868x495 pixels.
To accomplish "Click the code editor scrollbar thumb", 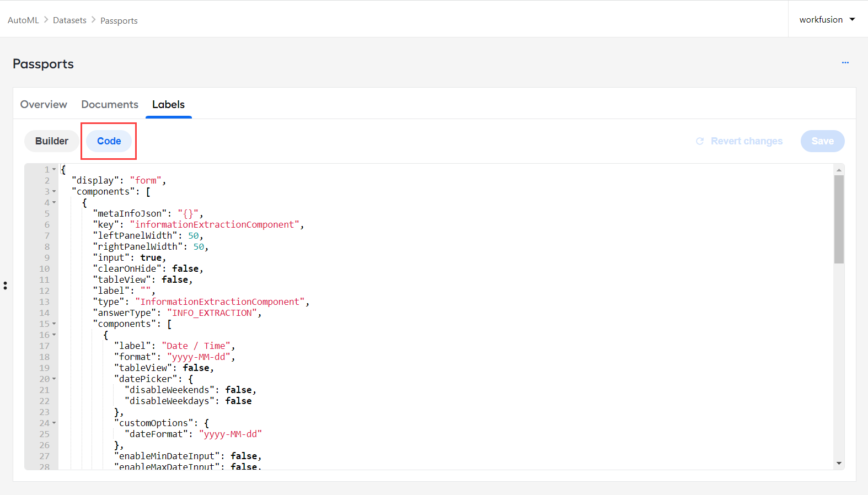I will (839, 219).
